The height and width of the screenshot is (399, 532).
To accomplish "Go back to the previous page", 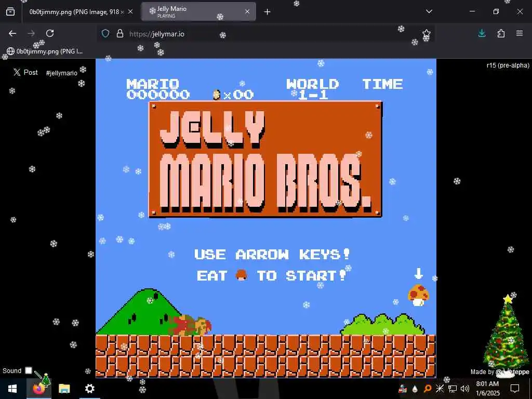I will click(x=12, y=33).
